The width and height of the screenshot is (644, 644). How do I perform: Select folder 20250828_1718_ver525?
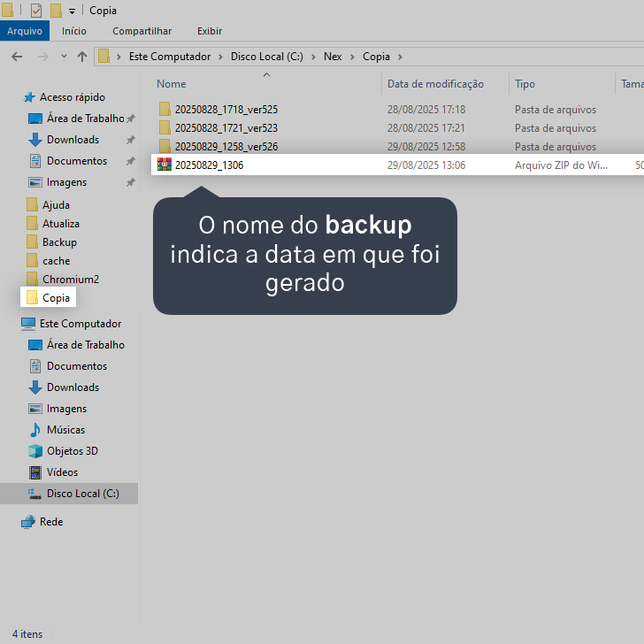226,110
